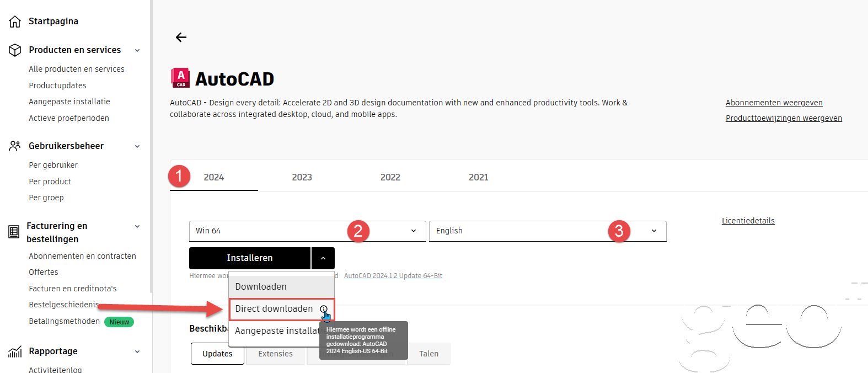Open the Licentiedetails link
The height and width of the screenshot is (373, 868).
748,221
